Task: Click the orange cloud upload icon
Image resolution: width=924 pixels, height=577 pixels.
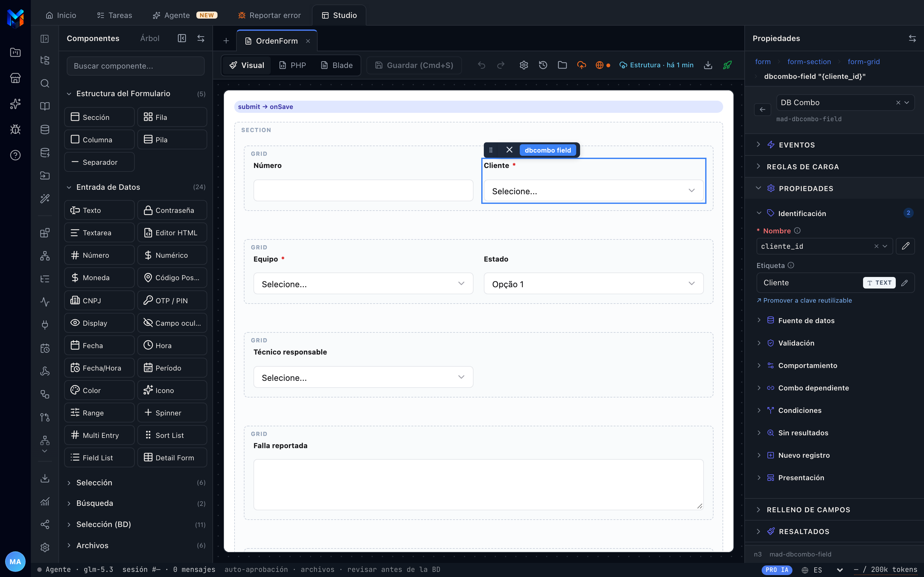Action: pos(581,65)
